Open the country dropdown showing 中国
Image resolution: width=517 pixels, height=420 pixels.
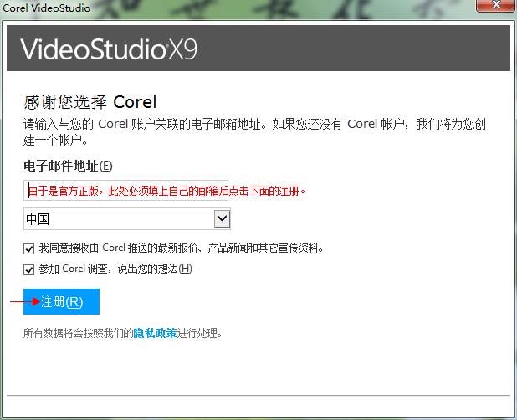[127, 218]
